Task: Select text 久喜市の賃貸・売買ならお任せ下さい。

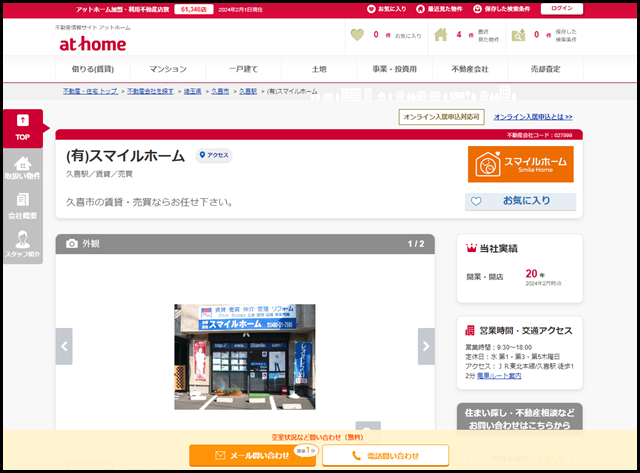Action: tap(149, 202)
